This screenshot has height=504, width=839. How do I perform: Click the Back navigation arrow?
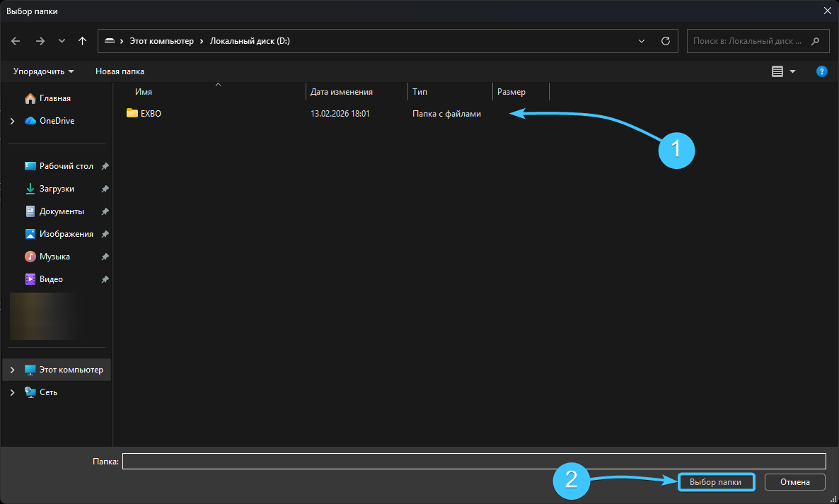[16, 41]
